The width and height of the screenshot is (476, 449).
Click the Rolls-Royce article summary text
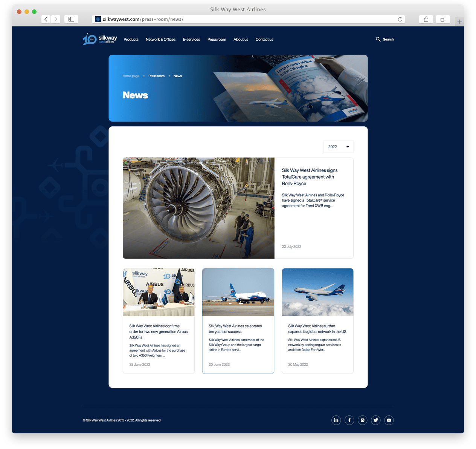tap(313, 201)
